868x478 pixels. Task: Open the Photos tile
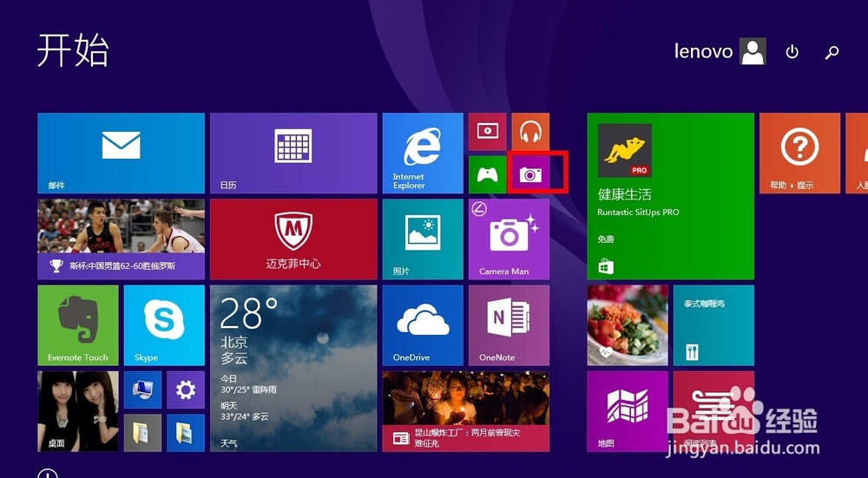pyautogui.click(x=423, y=239)
